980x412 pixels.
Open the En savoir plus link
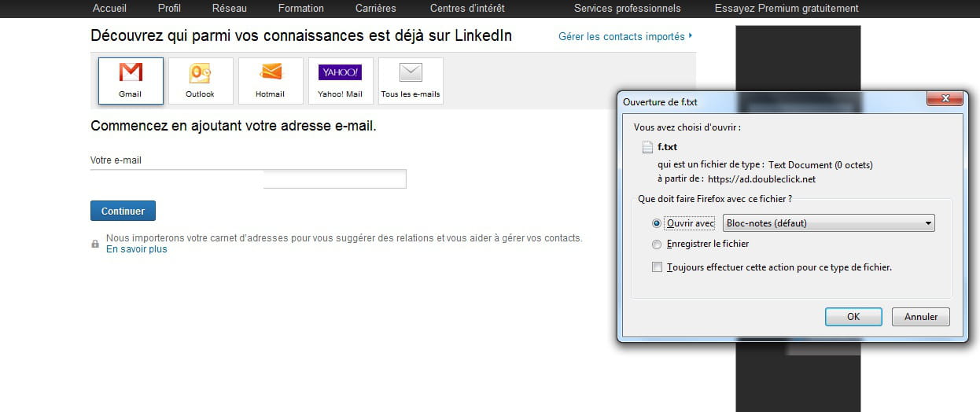137,249
